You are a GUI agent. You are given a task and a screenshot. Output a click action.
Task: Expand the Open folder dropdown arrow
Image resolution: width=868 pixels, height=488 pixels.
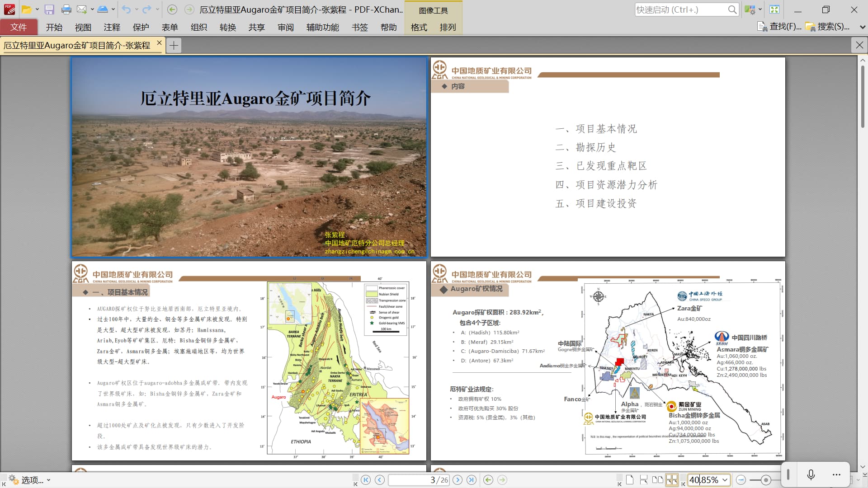(37, 9)
